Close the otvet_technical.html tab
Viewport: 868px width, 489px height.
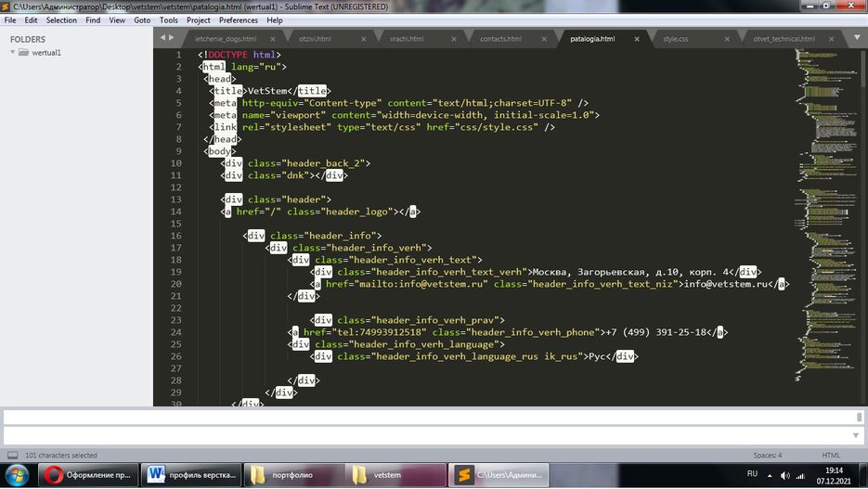pyautogui.click(x=831, y=39)
